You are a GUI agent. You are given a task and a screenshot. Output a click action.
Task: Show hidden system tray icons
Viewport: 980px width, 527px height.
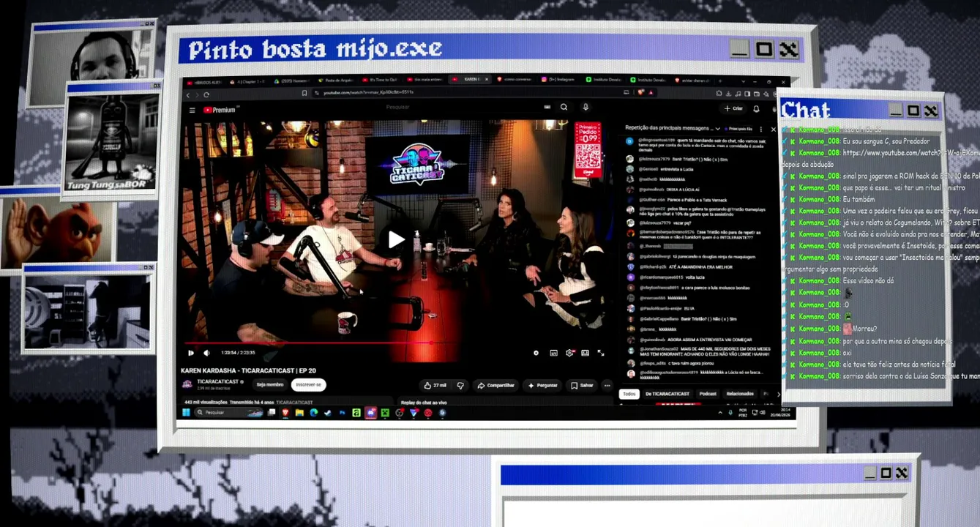point(721,413)
